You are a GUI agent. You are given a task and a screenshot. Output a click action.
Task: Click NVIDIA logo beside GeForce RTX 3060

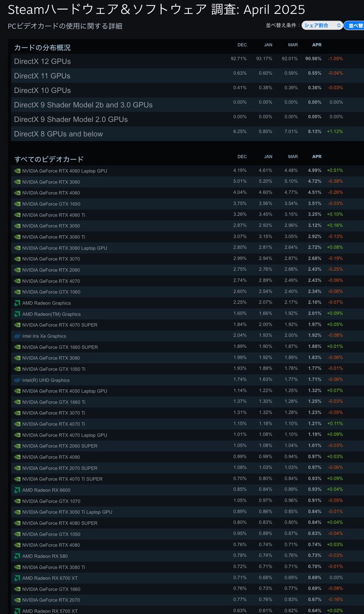tap(17, 182)
